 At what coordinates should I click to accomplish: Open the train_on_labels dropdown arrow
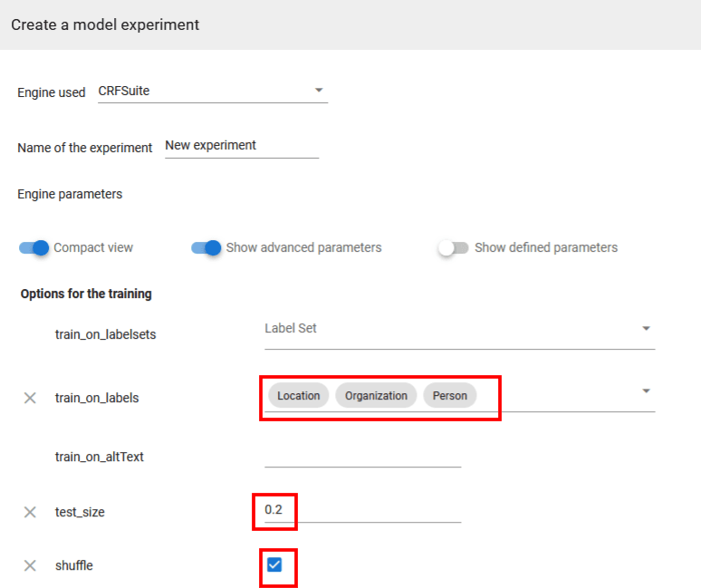[646, 391]
